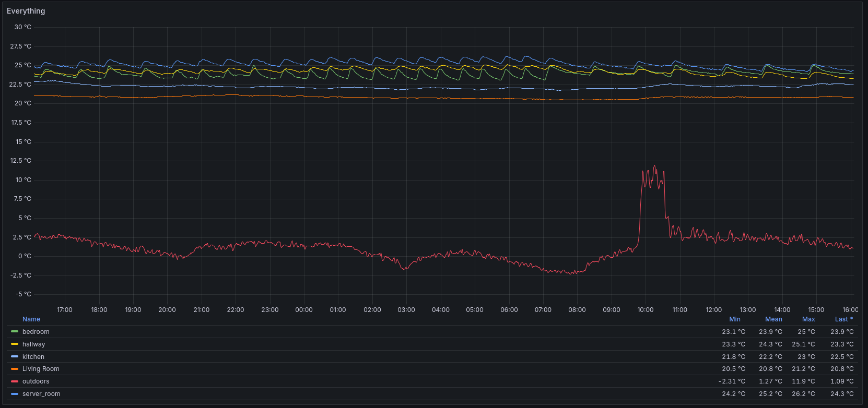Open the red outdoors series color picker
Image resolution: width=868 pixels, height=408 pixels.
pos(15,381)
